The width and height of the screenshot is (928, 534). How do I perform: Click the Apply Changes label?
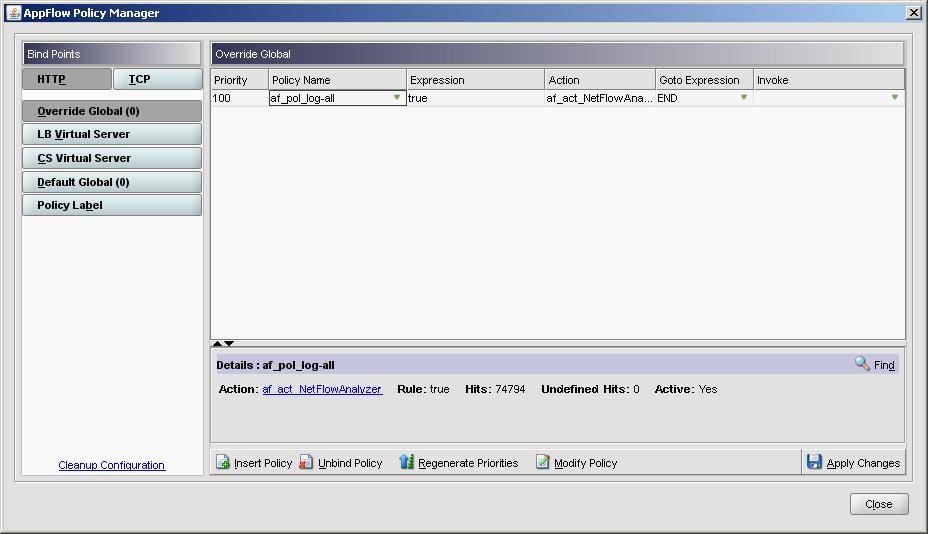coord(863,463)
